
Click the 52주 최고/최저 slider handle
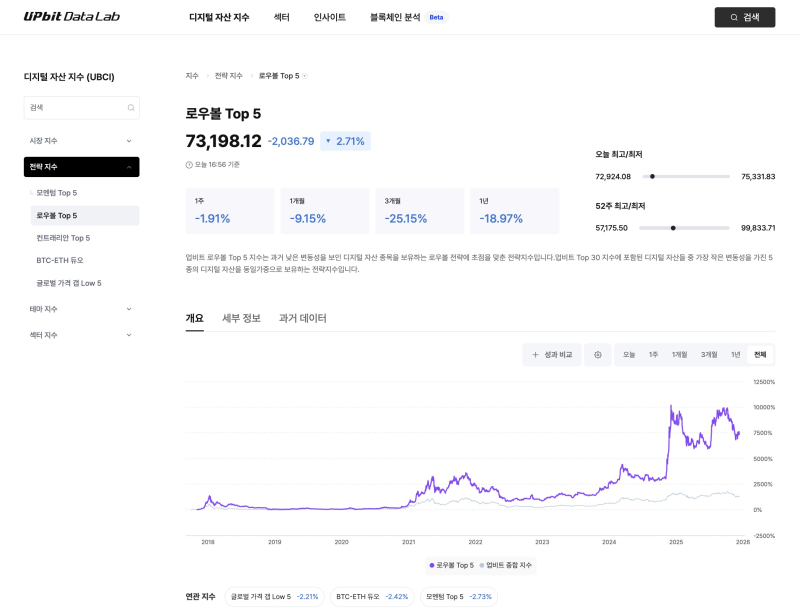click(673, 227)
